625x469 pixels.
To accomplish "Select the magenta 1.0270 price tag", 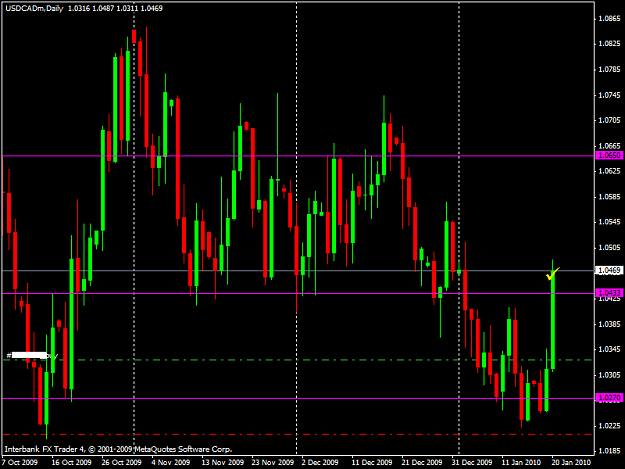I will click(x=609, y=398).
